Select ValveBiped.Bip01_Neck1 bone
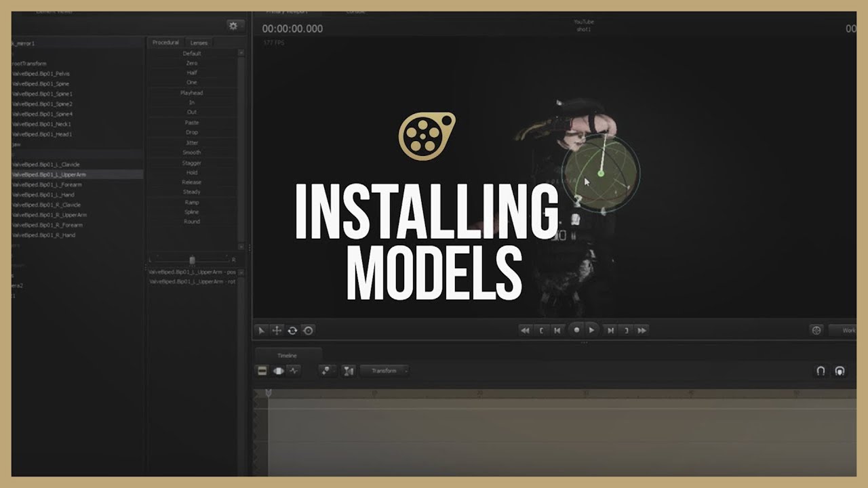This screenshot has width=868, height=488. point(41,124)
